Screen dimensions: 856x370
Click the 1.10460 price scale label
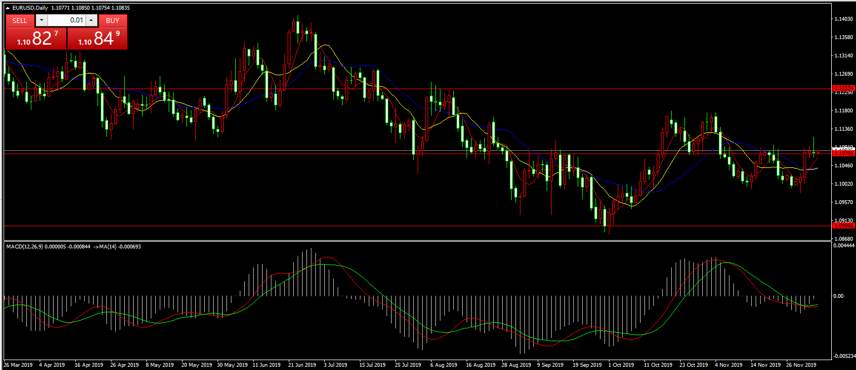[x=843, y=165]
